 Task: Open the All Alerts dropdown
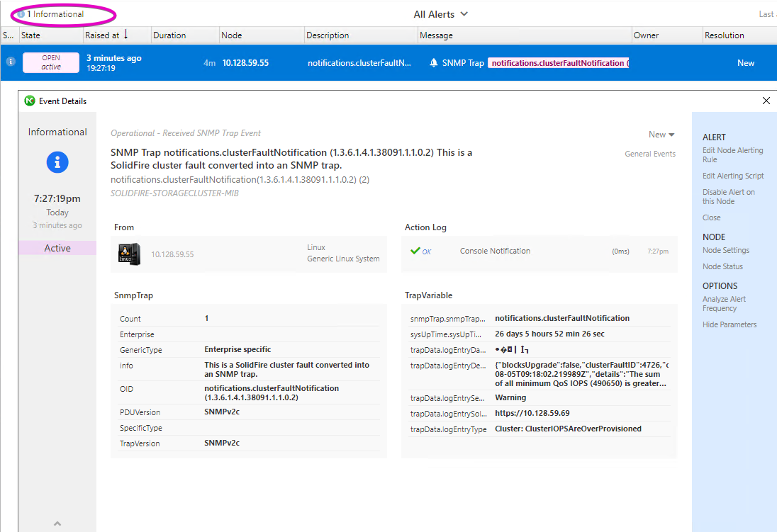pos(440,14)
